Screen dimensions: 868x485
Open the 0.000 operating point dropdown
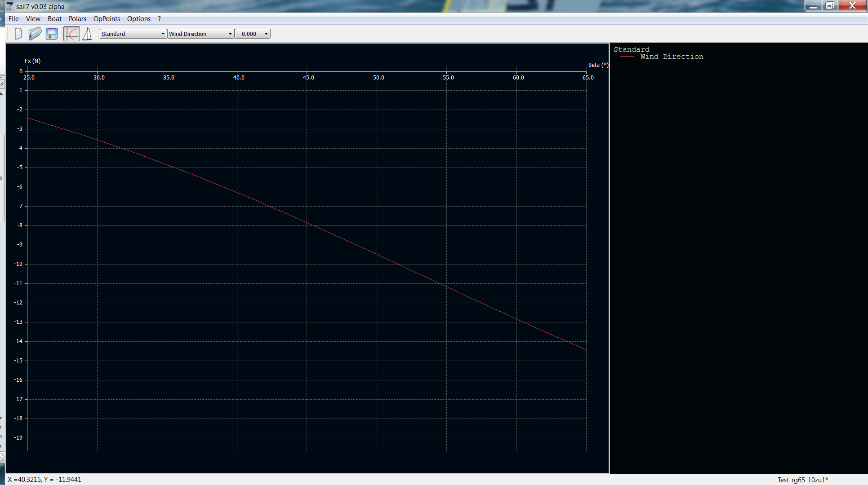[253, 34]
